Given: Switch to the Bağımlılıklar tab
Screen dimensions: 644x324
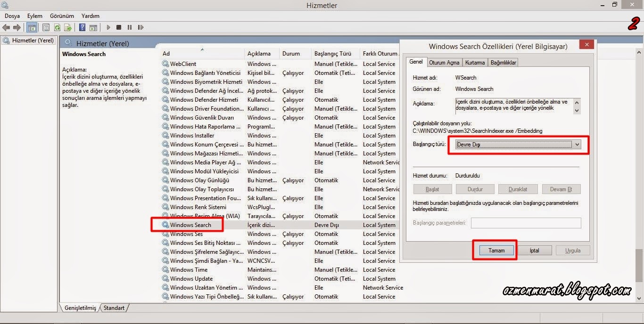Looking at the screenshot, I should point(504,62).
